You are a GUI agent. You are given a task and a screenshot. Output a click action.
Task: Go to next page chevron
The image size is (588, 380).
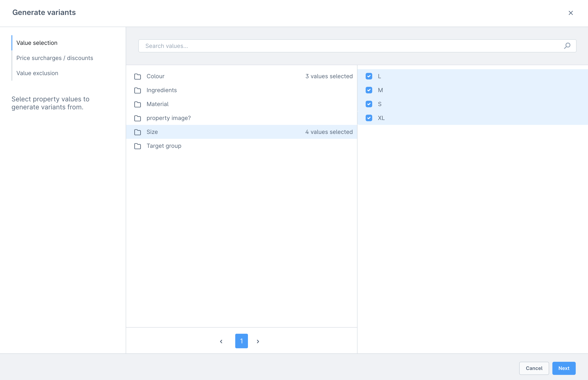click(x=258, y=341)
